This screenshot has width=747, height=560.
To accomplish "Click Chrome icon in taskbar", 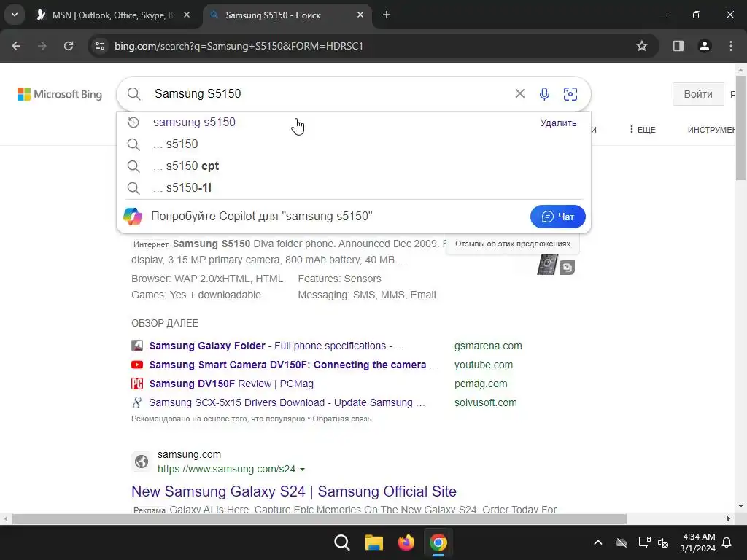I will [438, 542].
